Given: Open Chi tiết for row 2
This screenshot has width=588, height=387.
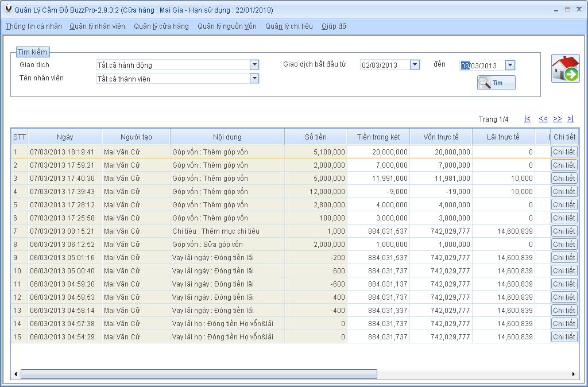Looking at the screenshot, I should [564, 165].
